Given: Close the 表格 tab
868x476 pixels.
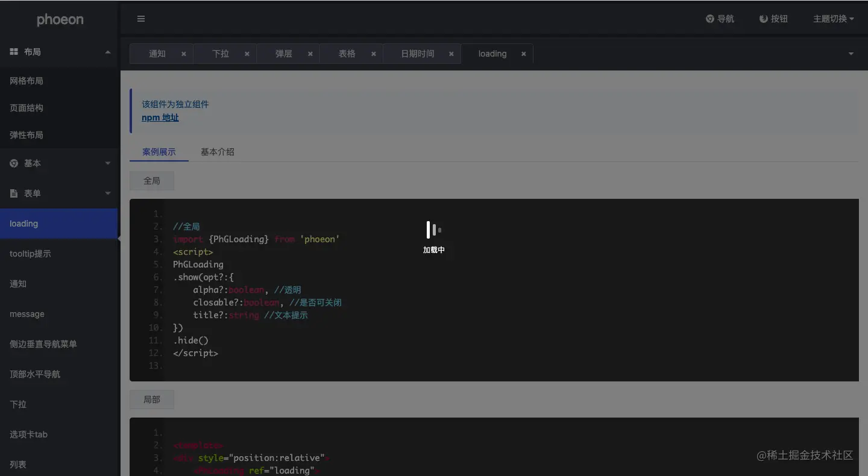Looking at the screenshot, I should coord(374,54).
